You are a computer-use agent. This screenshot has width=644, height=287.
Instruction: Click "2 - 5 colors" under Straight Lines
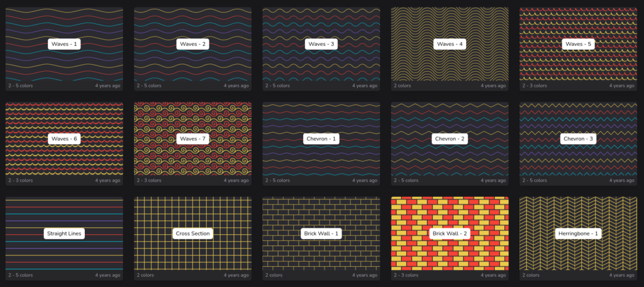click(x=21, y=275)
